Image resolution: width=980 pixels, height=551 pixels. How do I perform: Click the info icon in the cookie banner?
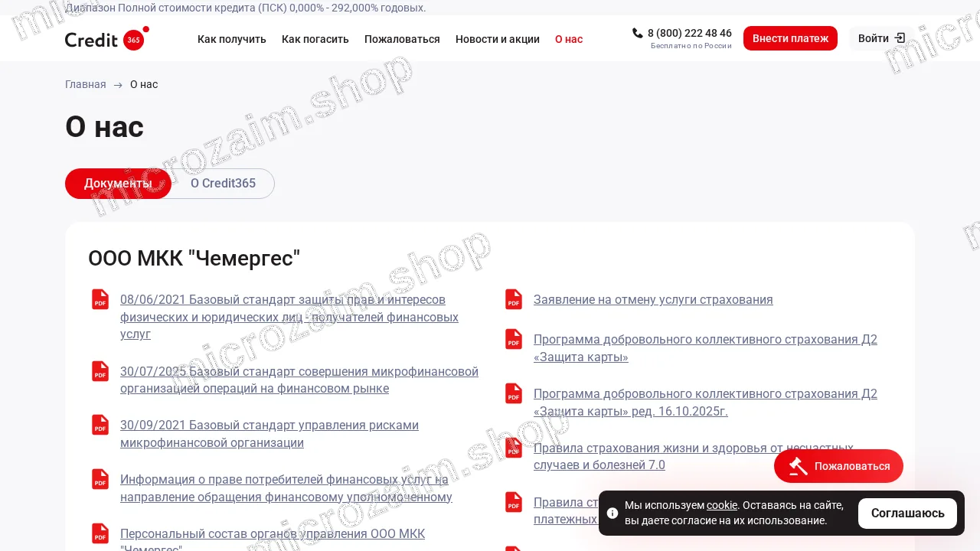click(x=612, y=513)
